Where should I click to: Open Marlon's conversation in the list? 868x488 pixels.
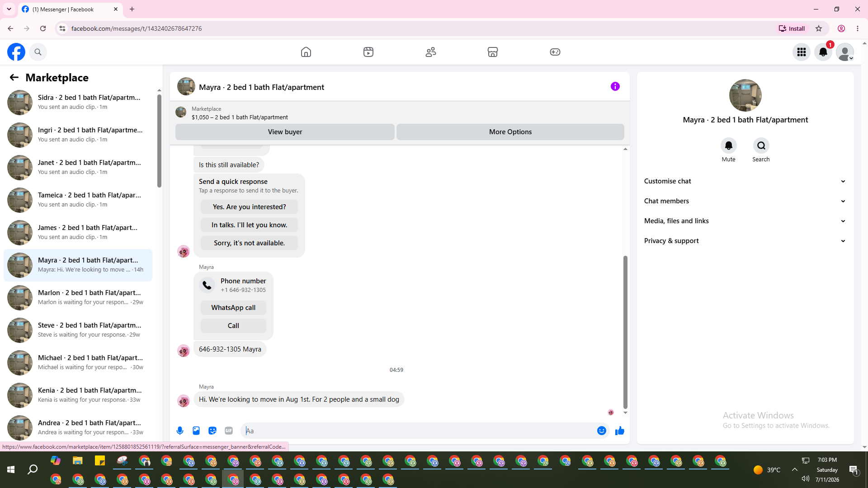tap(78, 298)
